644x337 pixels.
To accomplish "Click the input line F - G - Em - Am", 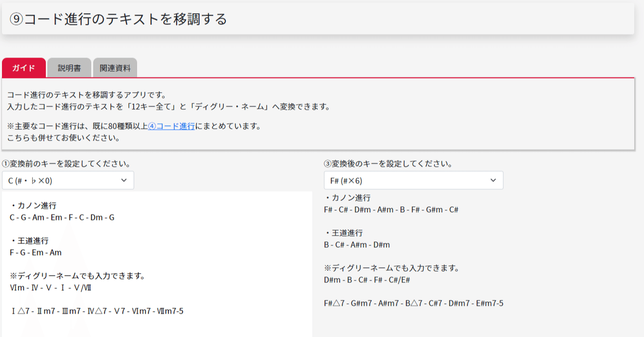I will 36,252.
